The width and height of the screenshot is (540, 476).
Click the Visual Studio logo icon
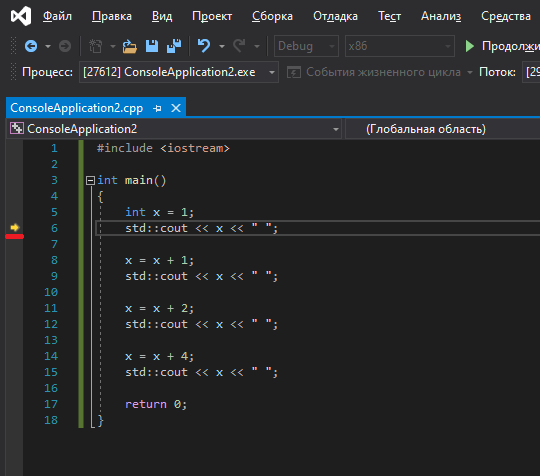[x=21, y=16]
